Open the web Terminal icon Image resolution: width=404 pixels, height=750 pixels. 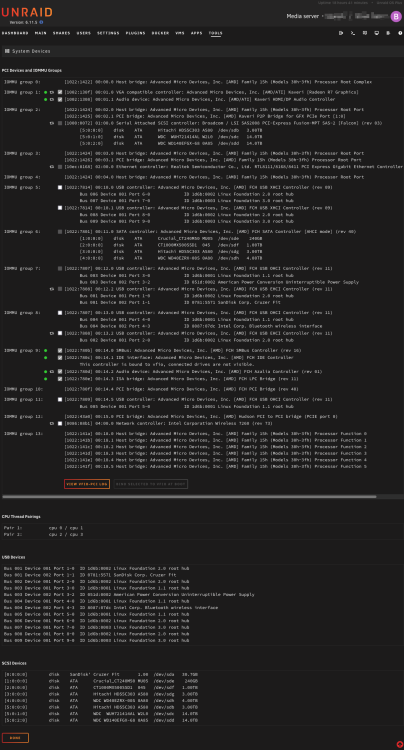click(x=353, y=33)
